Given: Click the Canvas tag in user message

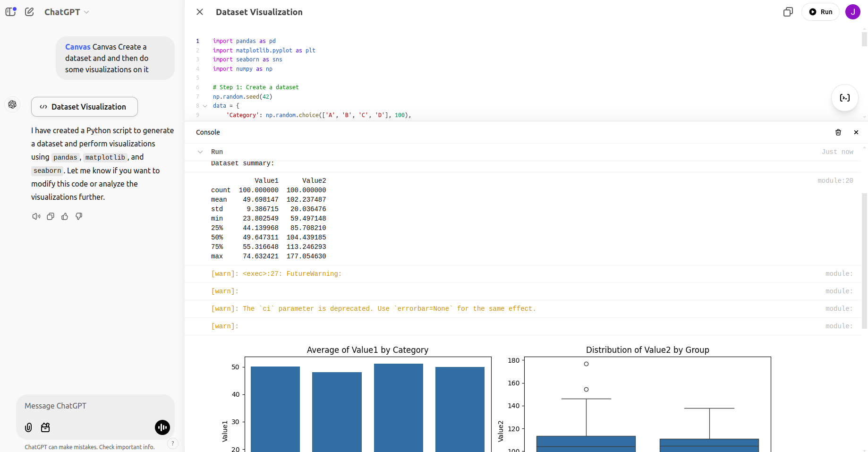Looking at the screenshot, I should [77, 47].
